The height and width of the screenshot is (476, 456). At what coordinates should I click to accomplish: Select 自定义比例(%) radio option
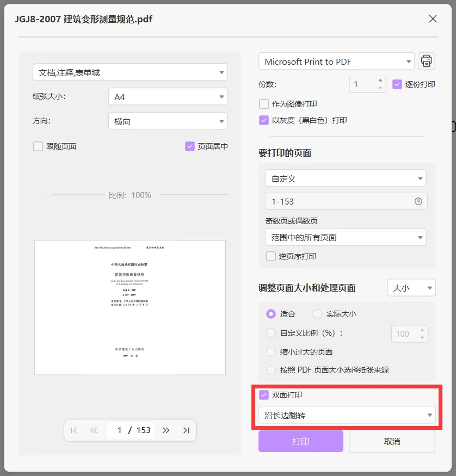(270, 333)
